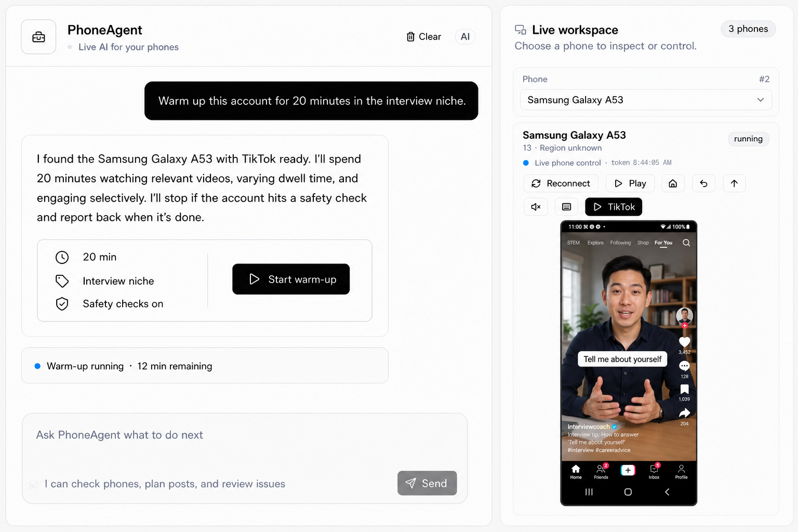Open TikTok Friends tab
The width and height of the screenshot is (798, 532).
point(601,472)
